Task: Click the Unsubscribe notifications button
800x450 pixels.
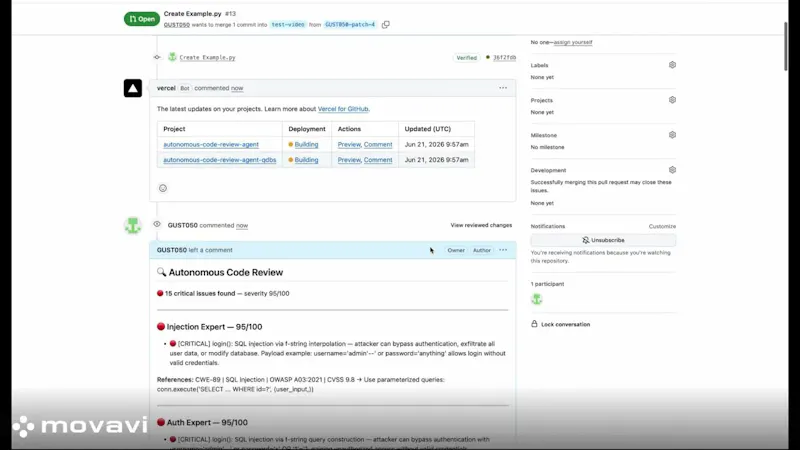Action: click(603, 240)
